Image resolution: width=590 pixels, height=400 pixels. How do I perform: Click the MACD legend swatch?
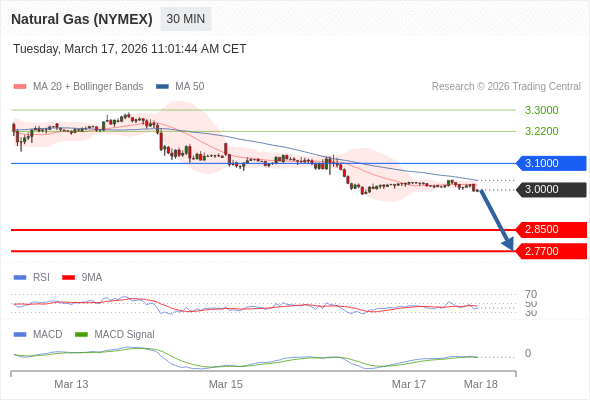(x=20, y=335)
